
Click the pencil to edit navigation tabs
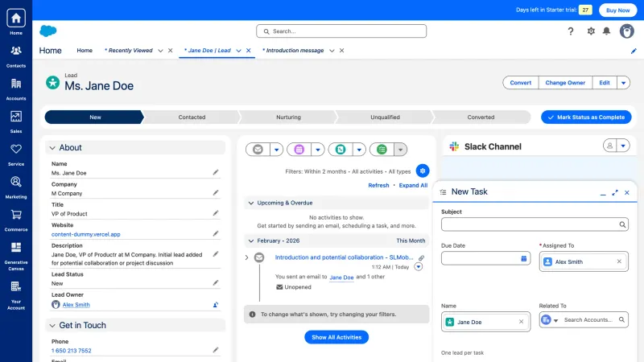634,51
